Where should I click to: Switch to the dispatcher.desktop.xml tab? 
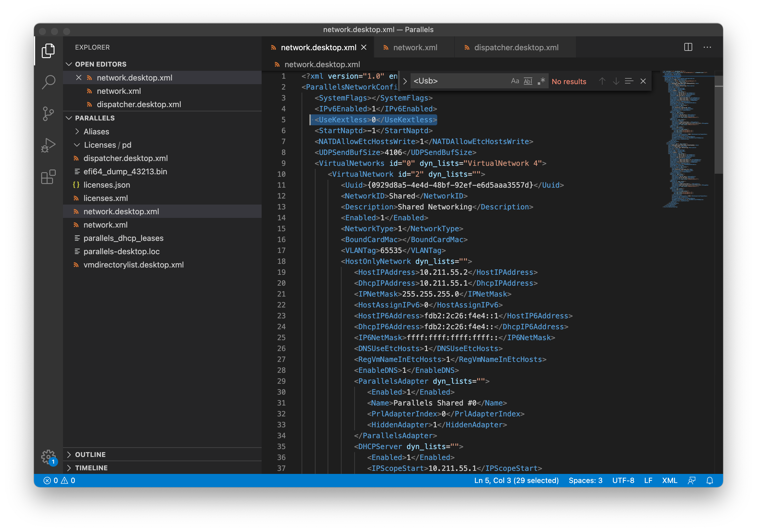pyautogui.click(x=515, y=48)
